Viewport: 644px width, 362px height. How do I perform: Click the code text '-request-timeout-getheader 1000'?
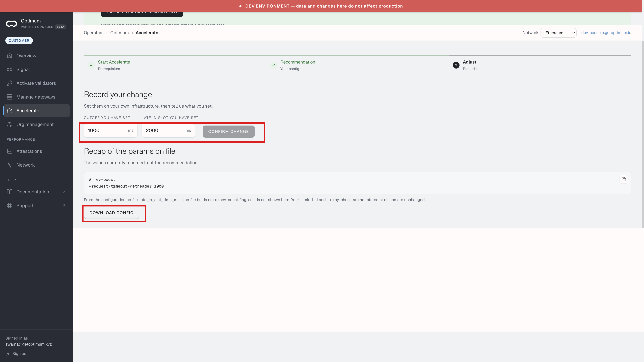126,186
